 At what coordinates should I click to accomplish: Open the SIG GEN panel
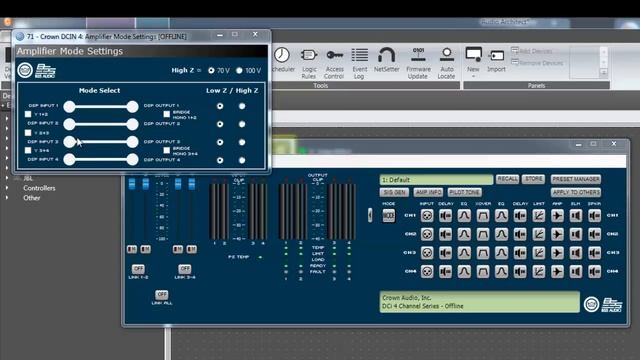click(394, 192)
